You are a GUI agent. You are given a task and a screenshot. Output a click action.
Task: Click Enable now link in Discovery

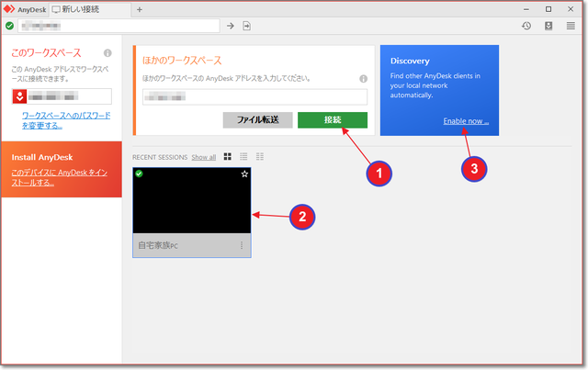[x=466, y=121]
